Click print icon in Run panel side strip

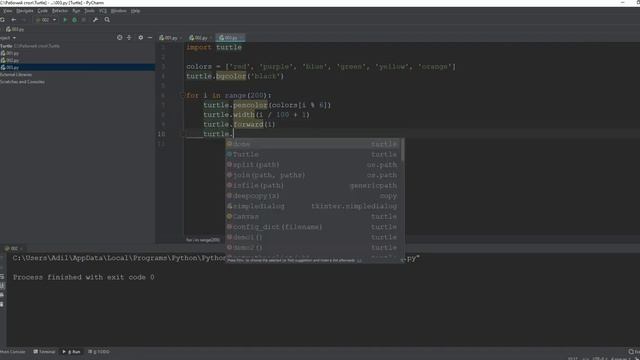tap(2, 295)
